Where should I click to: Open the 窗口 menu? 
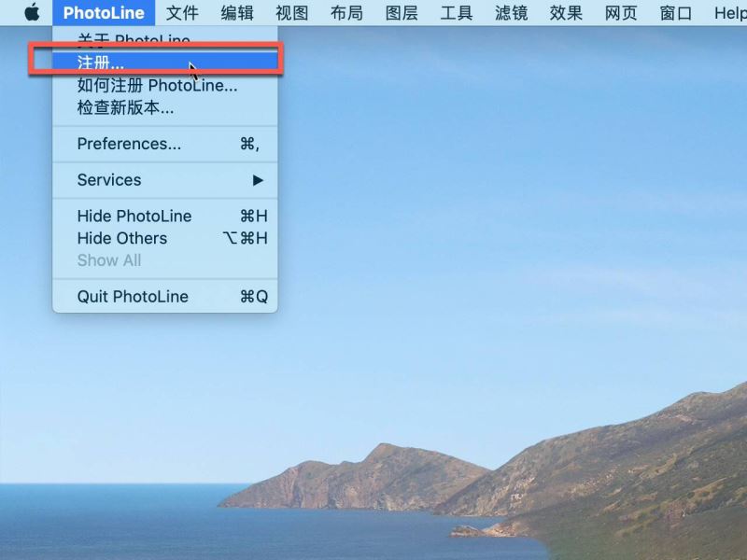(x=675, y=13)
